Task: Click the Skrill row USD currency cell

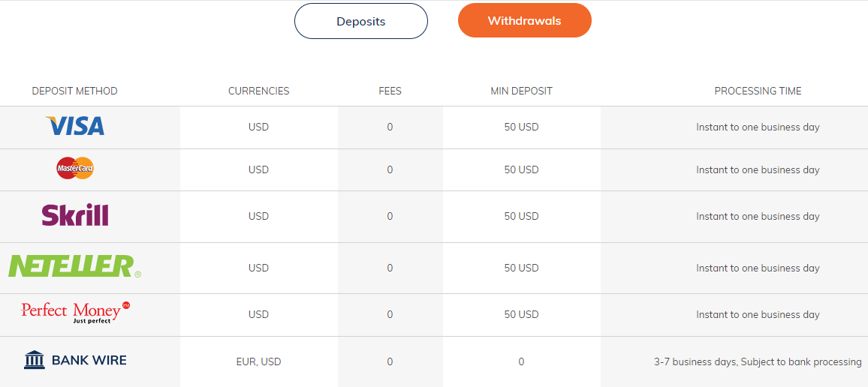Action: coord(258,216)
